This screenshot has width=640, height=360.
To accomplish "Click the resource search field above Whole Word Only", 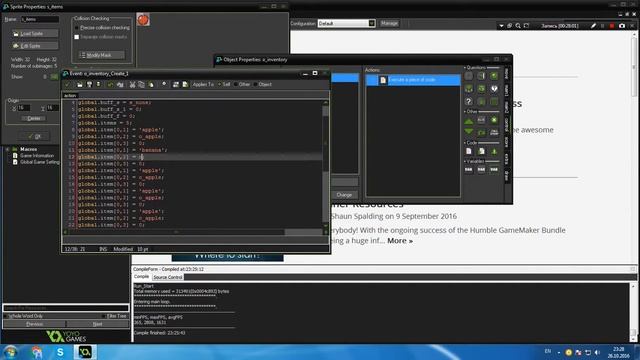I will pos(66,308).
